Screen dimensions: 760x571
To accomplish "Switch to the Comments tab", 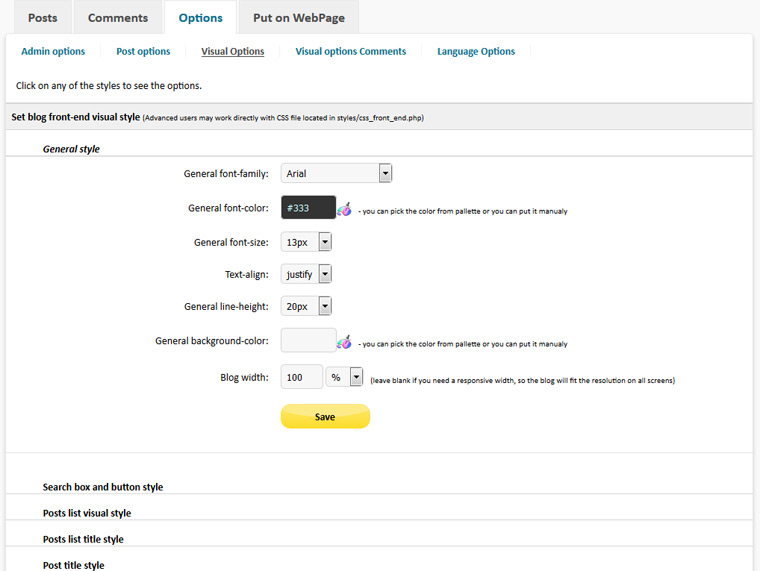I will [118, 18].
